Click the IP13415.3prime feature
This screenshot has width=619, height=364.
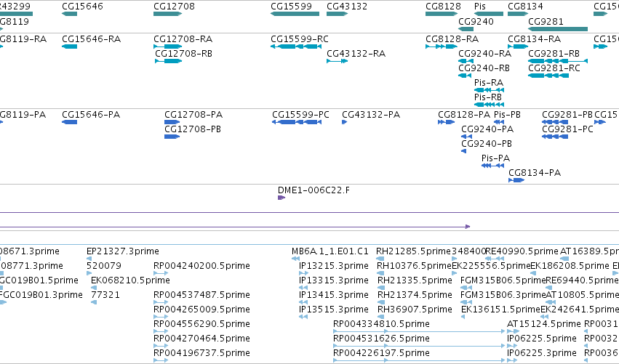tap(303, 302)
